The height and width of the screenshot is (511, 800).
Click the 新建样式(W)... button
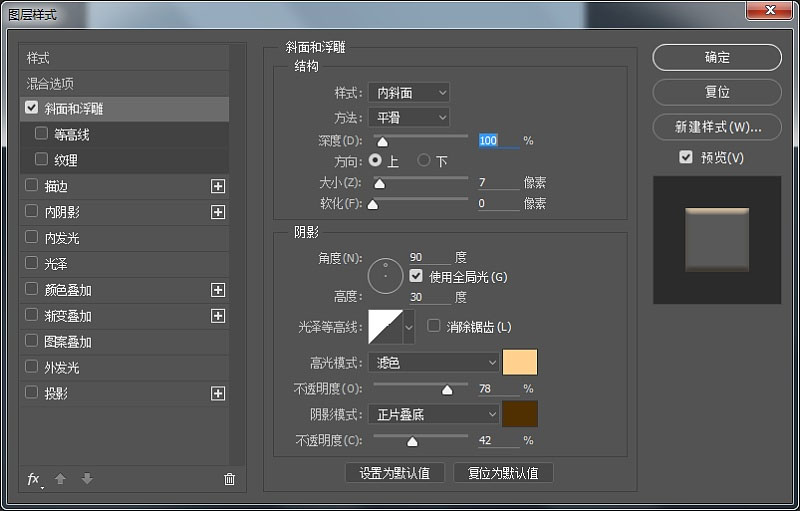coord(717,127)
